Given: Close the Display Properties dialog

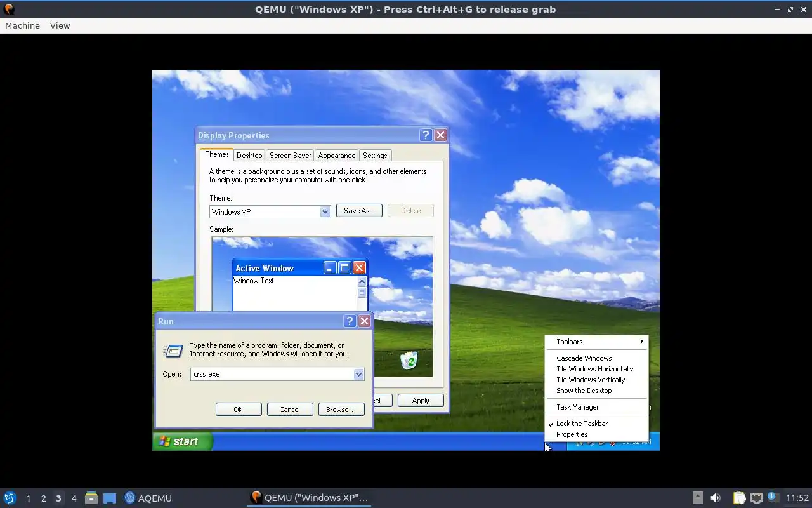Looking at the screenshot, I should click(440, 135).
